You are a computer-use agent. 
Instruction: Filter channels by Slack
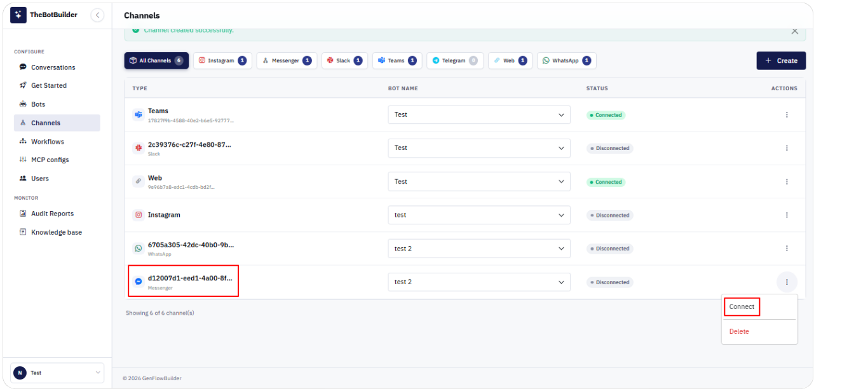(344, 61)
